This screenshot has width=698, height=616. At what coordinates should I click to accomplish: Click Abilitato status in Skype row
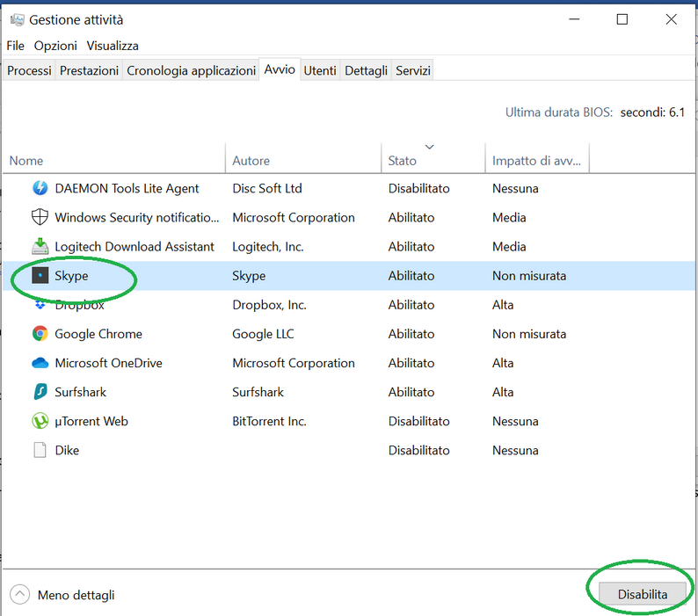pos(411,276)
